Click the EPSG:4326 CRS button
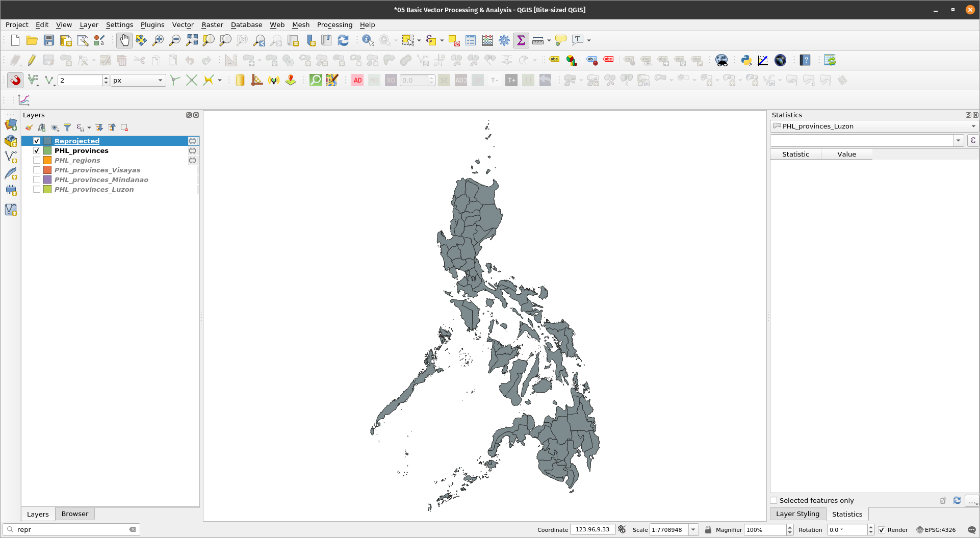Viewport: 980px width, 538px height. (936, 530)
